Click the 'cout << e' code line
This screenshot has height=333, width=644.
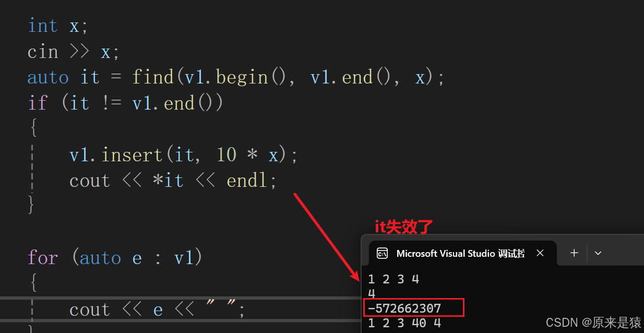157,310
